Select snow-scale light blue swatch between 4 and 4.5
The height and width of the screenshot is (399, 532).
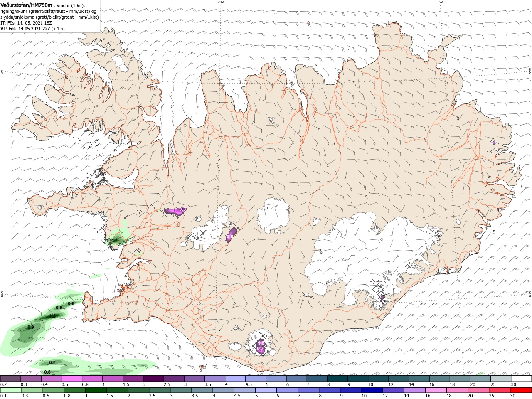pos(236,379)
